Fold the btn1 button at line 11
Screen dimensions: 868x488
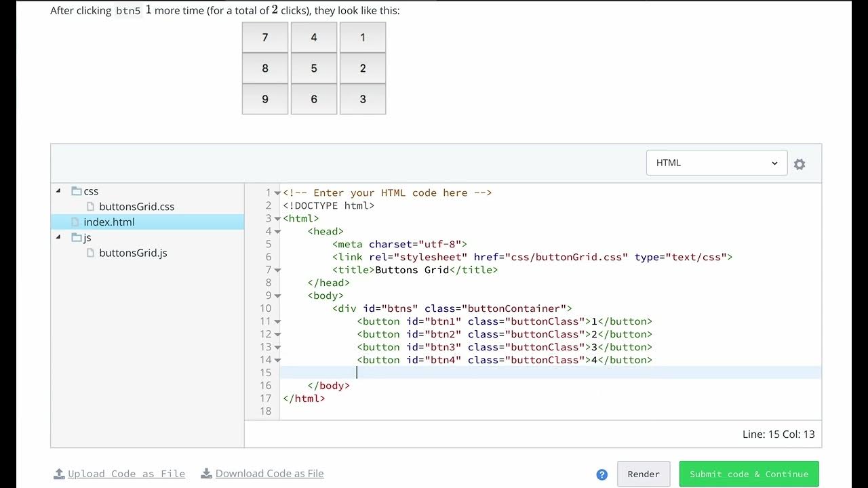point(277,322)
